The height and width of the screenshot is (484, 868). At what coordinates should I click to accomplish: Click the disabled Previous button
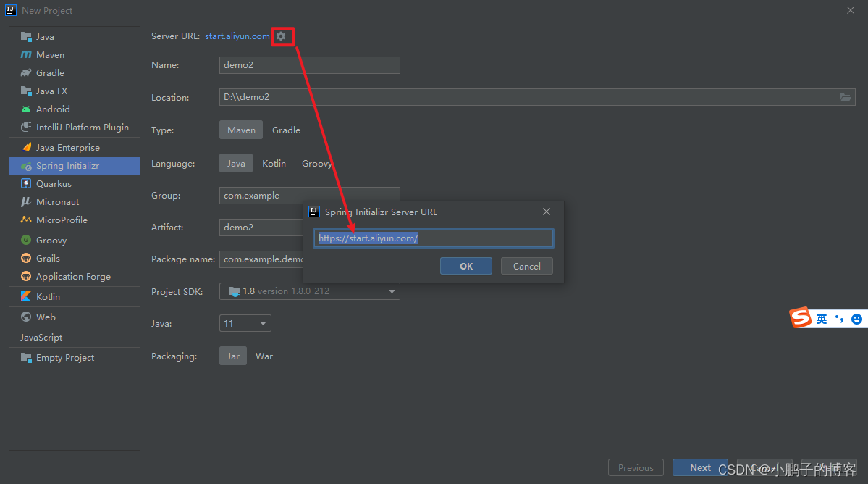tap(636, 468)
